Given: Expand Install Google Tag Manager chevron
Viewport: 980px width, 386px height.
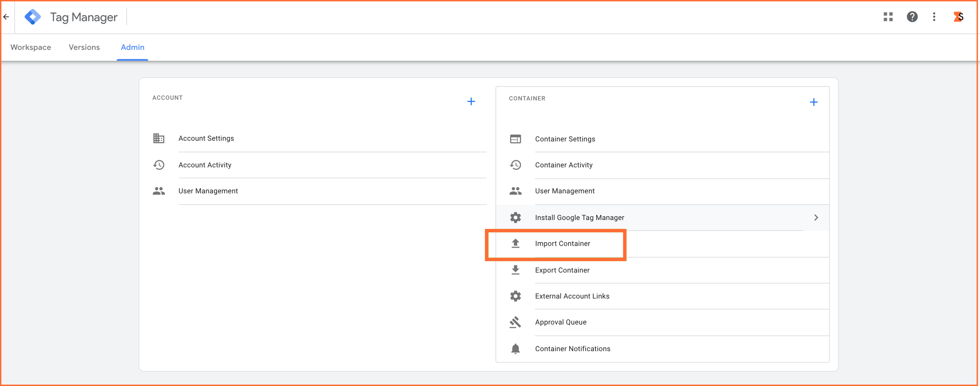Looking at the screenshot, I should tap(816, 217).
